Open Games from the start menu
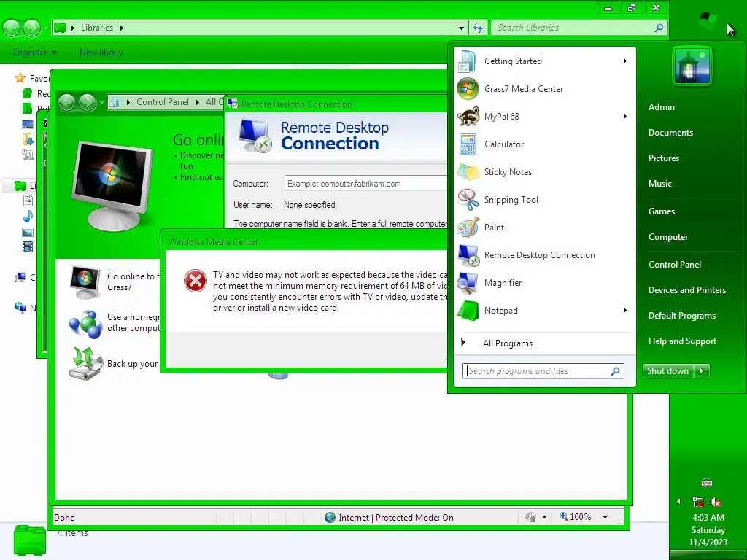747x560 pixels. tap(661, 211)
